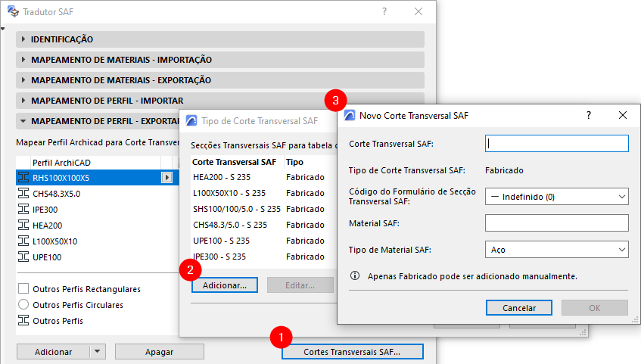Click the profile icon next to HEA200

pyautogui.click(x=23, y=225)
